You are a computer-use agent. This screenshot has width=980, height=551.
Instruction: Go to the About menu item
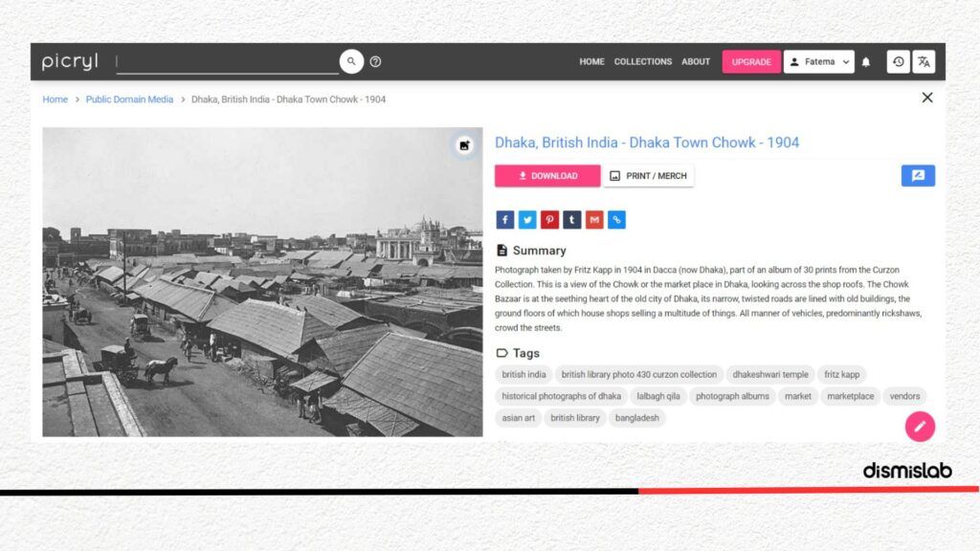click(696, 62)
